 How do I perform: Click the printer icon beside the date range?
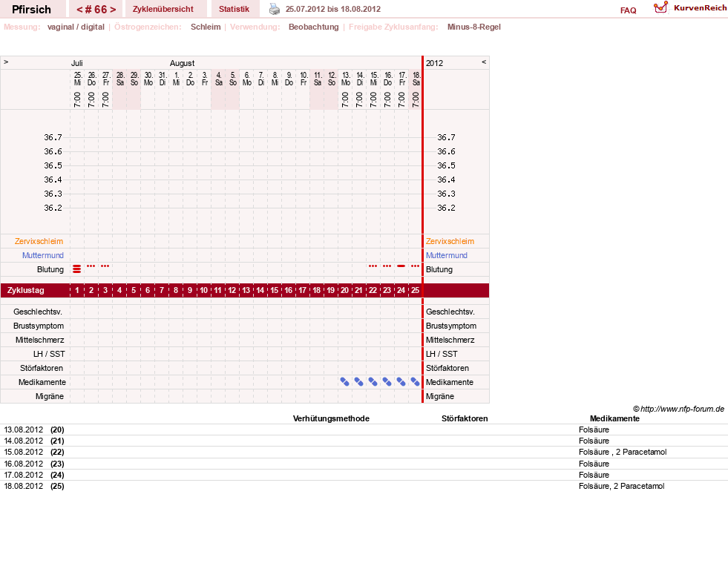(275, 9)
